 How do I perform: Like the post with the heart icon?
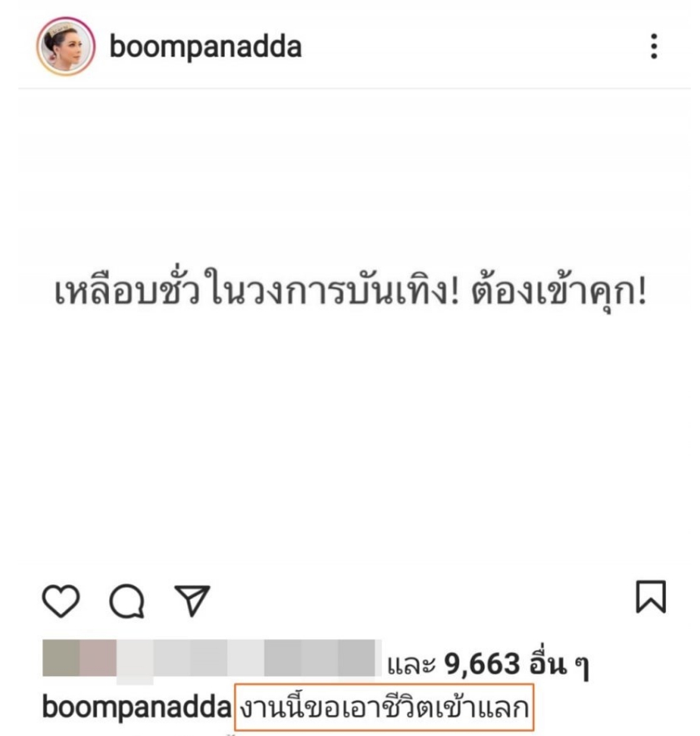point(61,600)
